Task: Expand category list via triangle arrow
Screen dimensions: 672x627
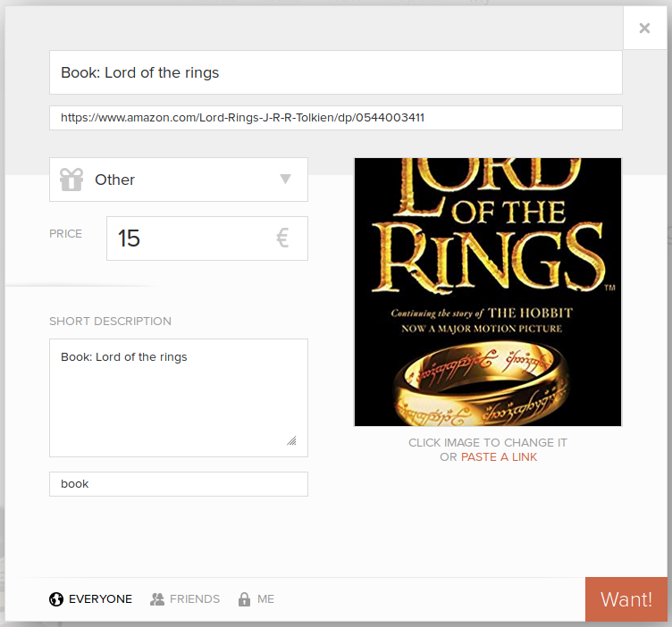Action: 285,179
